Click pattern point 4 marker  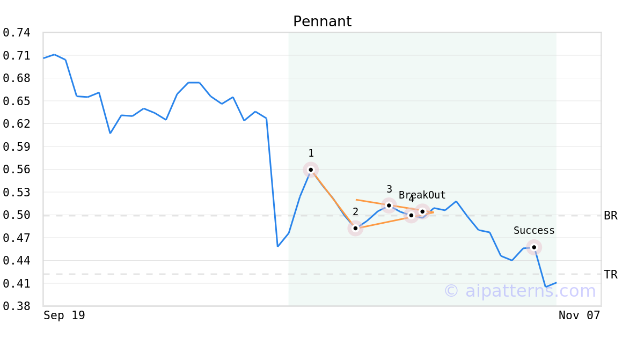411,215
